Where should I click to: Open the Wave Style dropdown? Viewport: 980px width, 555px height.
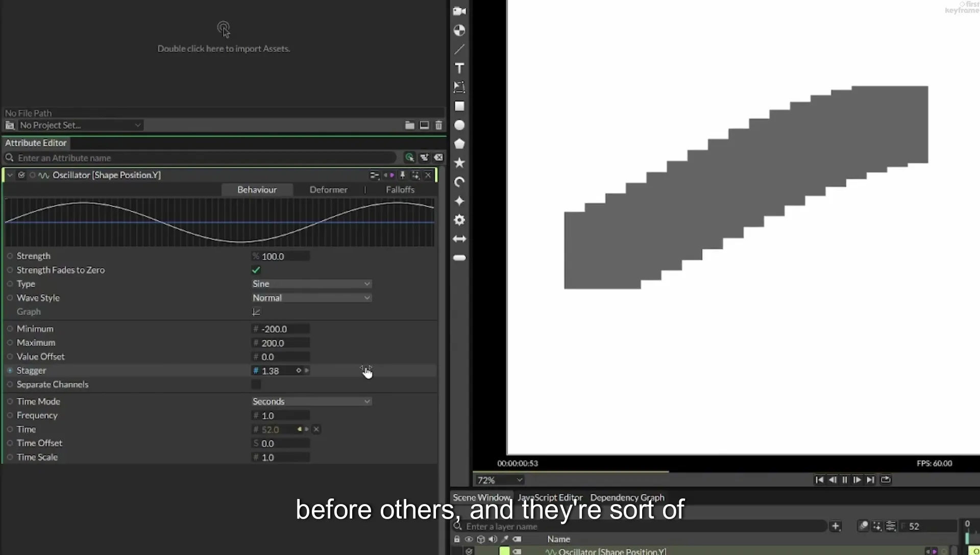311,298
